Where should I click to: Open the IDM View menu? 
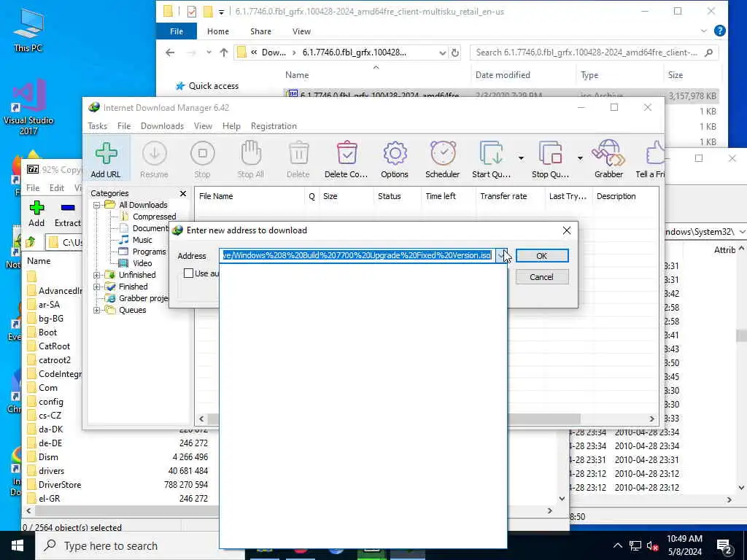click(203, 125)
